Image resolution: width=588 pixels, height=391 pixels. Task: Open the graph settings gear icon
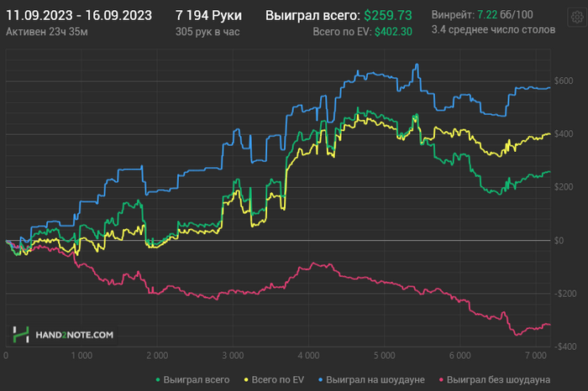577,18
